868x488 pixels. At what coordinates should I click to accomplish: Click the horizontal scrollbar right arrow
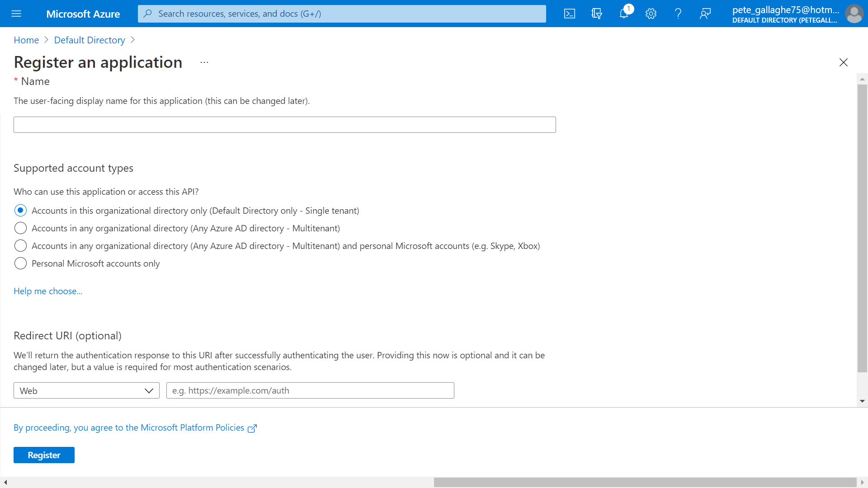862,483
